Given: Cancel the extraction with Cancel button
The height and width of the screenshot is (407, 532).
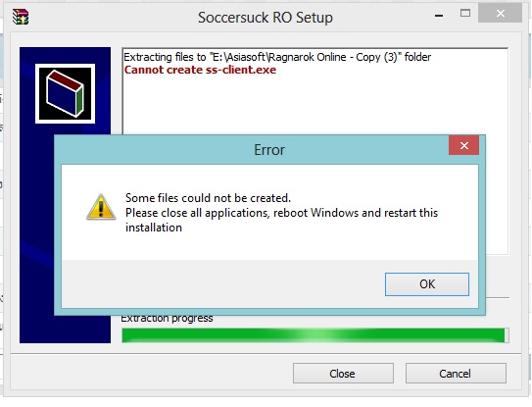Looking at the screenshot, I should click(456, 374).
